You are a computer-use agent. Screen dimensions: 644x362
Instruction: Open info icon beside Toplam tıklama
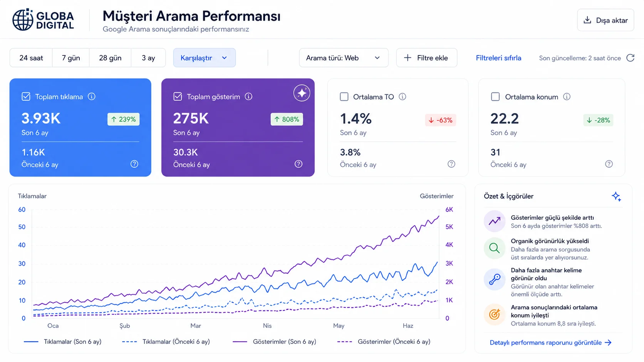(x=92, y=97)
